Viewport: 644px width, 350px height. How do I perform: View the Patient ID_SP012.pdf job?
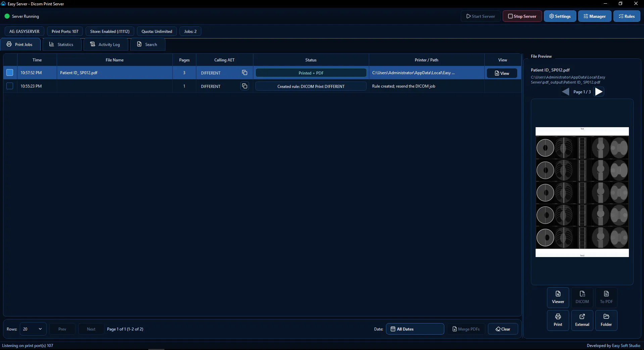502,73
